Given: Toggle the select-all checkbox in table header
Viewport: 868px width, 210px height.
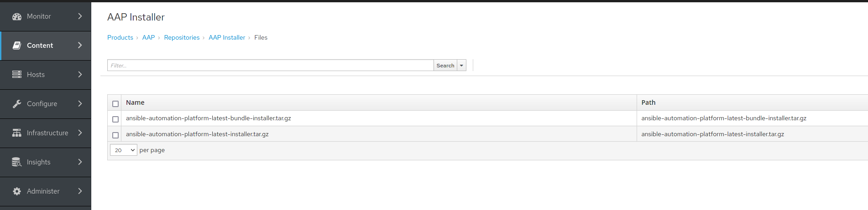Looking at the screenshot, I should pos(115,104).
